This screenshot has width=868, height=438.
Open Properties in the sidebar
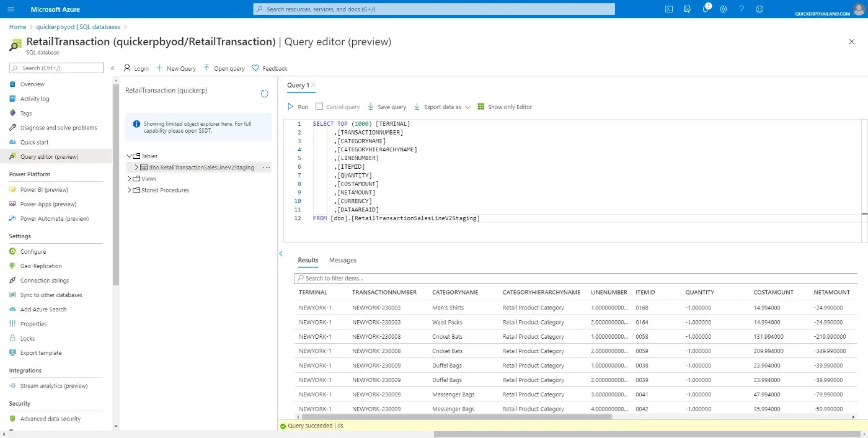tap(33, 324)
